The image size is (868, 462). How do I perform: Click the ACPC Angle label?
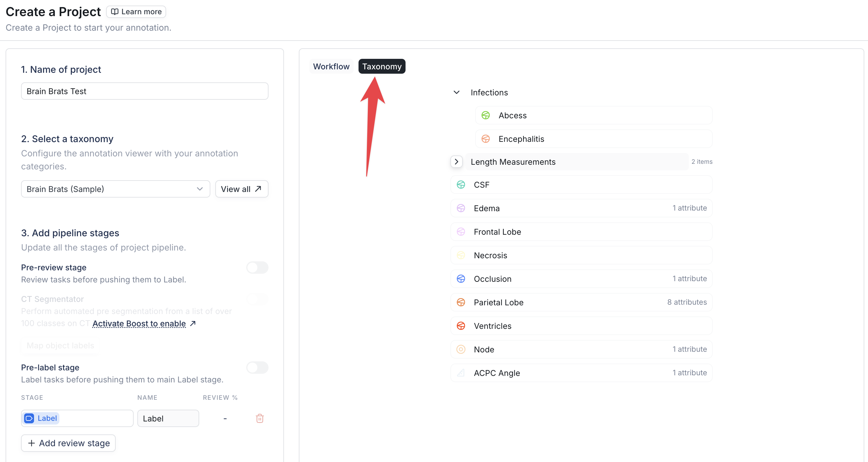(497, 373)
